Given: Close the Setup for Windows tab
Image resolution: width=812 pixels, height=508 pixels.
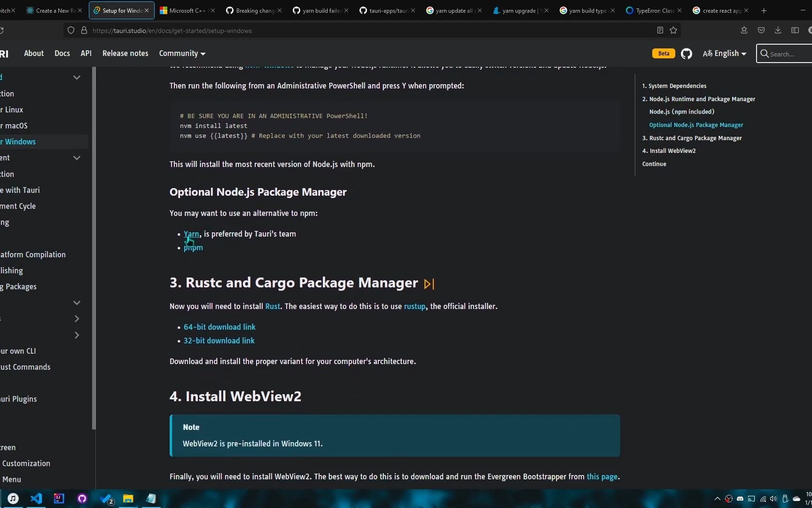Looking at the screenshot, I should (147, 10).
